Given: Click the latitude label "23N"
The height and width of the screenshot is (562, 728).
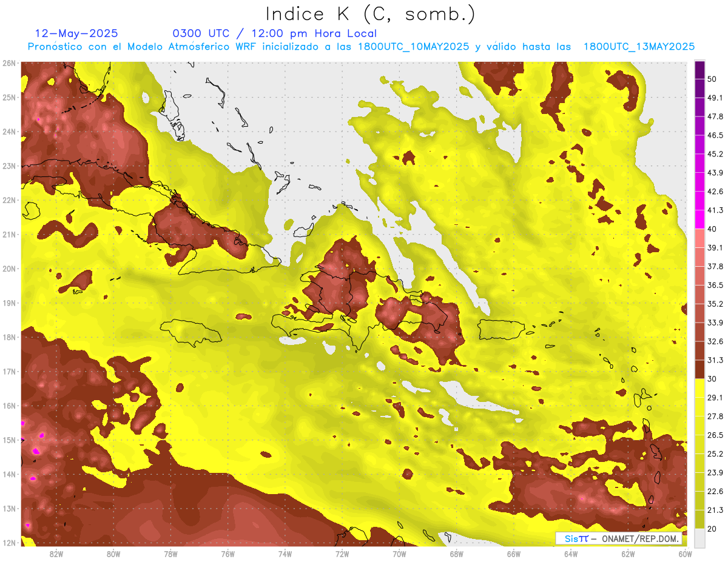Looking at the screenshot, I should [x=9, y=166].
